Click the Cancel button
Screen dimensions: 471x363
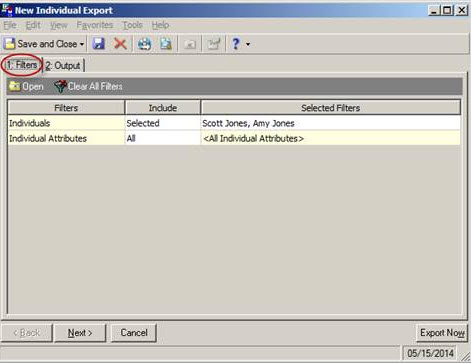tap(134, 333)
